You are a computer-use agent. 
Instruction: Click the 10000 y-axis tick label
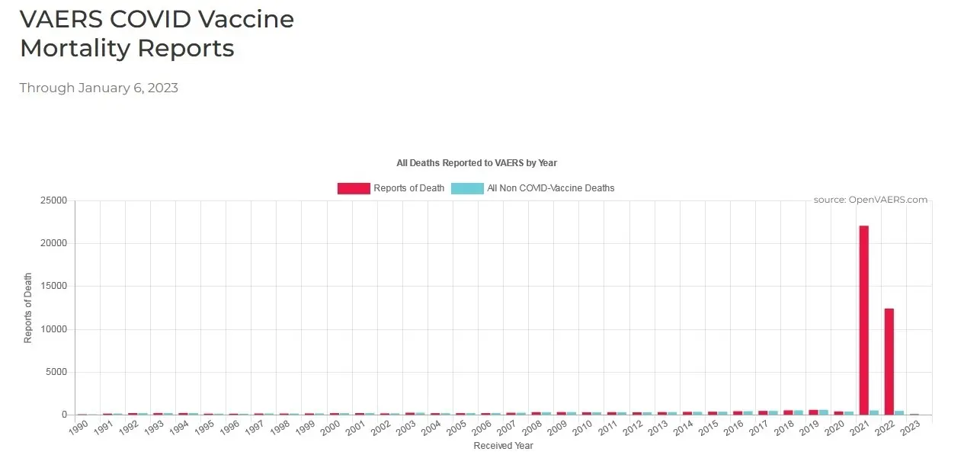(53, 329)
